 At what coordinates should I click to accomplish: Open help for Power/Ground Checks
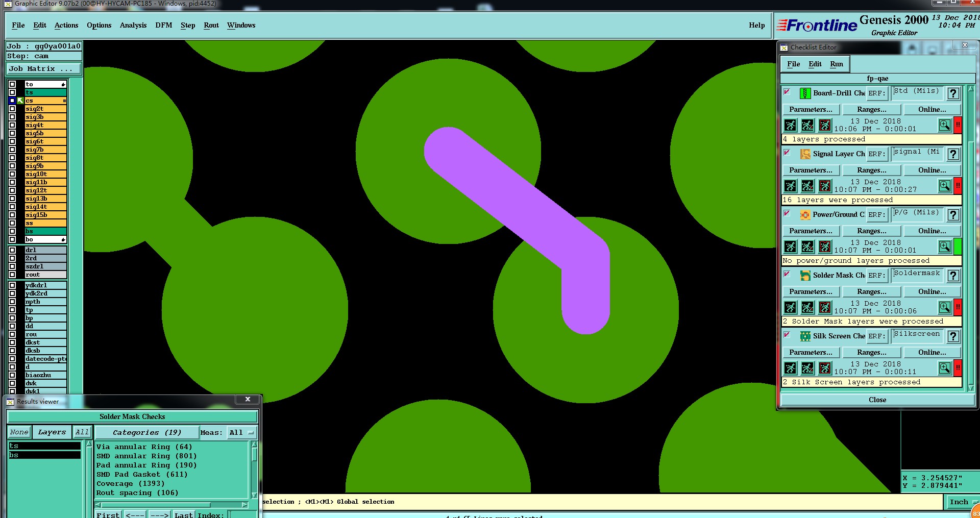[x=953, y=215]
